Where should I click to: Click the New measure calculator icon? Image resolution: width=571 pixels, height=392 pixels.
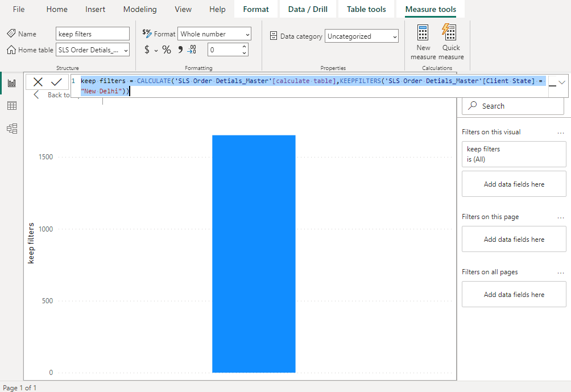pyautogui.click(x=423, y=32)
